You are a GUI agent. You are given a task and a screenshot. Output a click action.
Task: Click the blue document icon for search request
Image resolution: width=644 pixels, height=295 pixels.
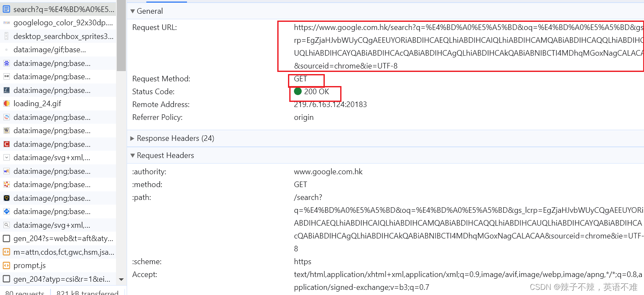click(x=6, y=9)
